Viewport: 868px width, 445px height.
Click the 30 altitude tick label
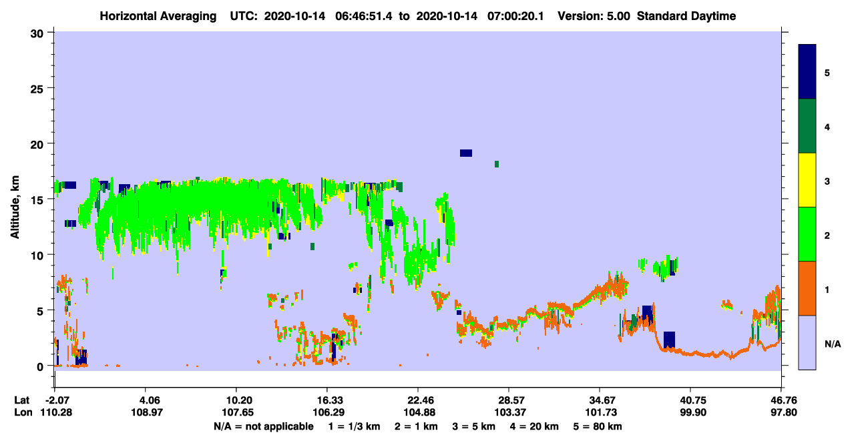(x=39, y=32)
